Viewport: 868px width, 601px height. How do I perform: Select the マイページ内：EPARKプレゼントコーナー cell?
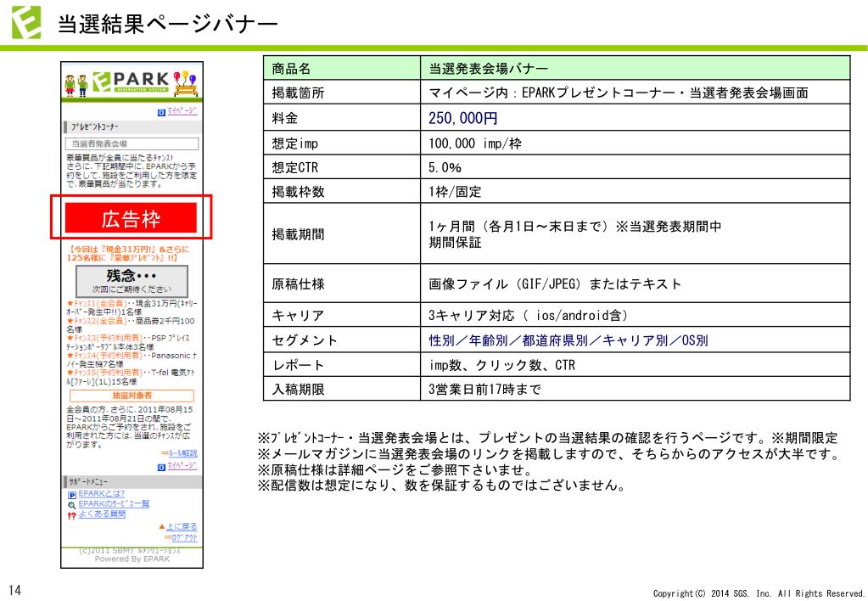tap(635, 92)
